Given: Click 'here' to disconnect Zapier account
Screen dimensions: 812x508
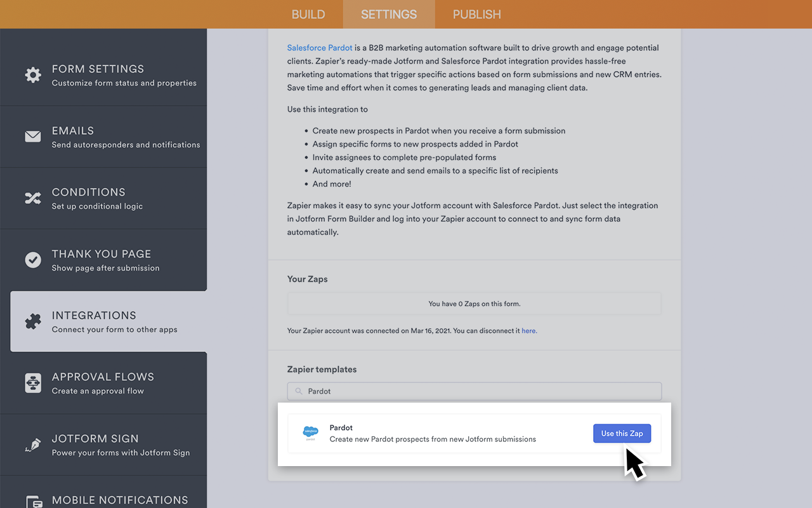Looking at the screenshot, I should (x=528, y=330).
